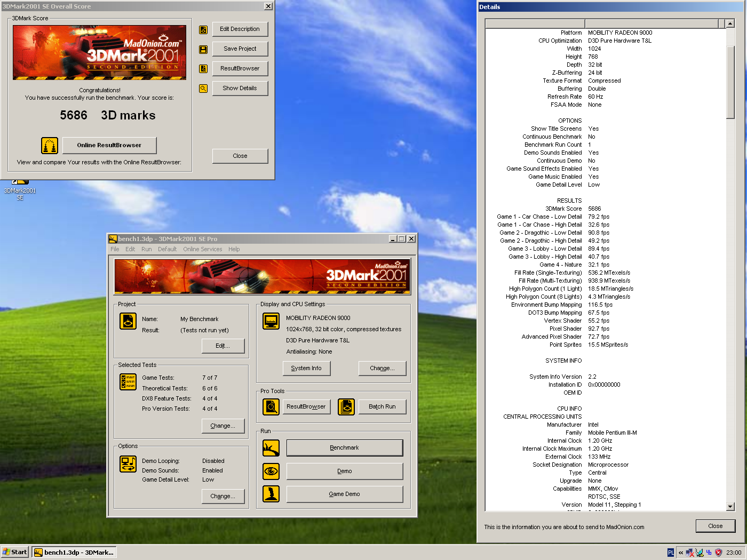
Task: Click Details list scrollbar up arrow
Action: [x=730, y=23]
